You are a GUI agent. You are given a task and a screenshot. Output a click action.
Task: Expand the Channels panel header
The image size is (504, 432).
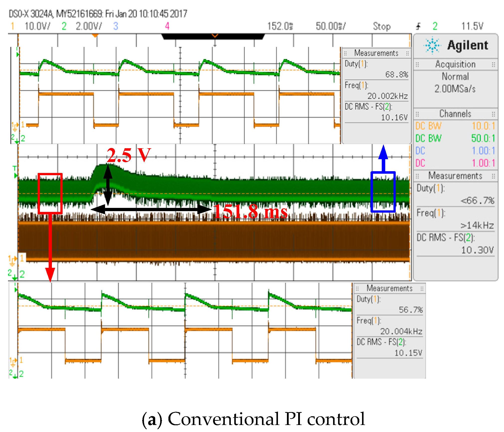[x=455, y=114]
